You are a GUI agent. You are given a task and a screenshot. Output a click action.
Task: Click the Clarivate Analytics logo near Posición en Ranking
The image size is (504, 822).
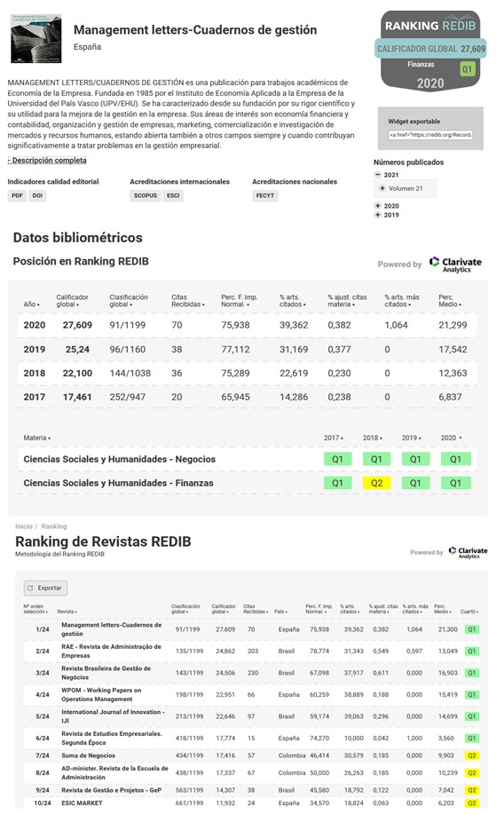pos(454,265)
